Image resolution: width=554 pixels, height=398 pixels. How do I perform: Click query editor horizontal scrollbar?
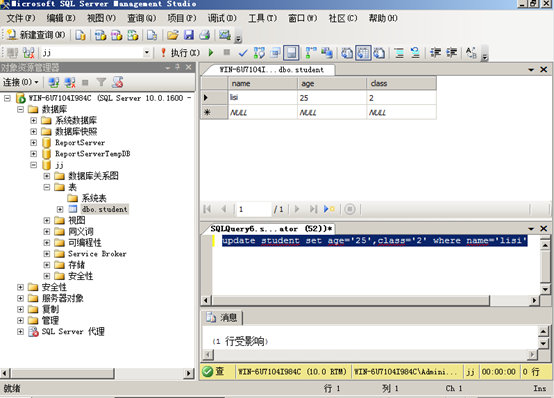click(350, 300)
